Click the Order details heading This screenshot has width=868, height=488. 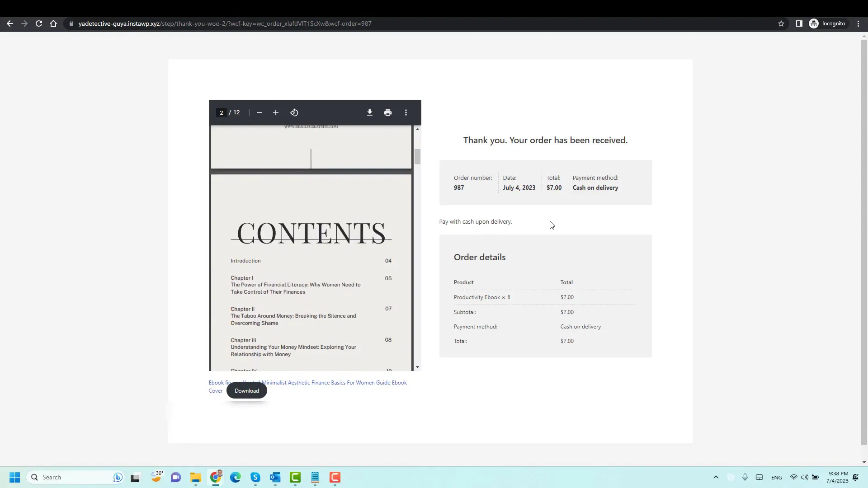coord(480,257)
